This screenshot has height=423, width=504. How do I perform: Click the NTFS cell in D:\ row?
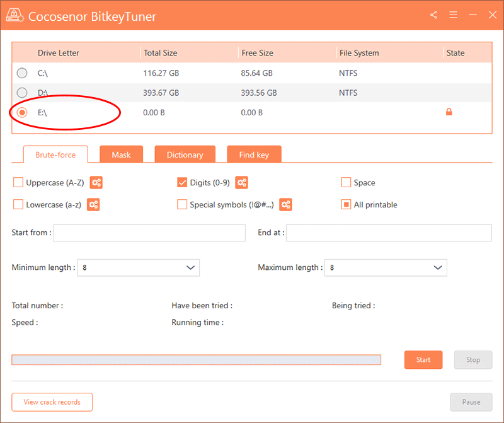(x=348, y=93)
